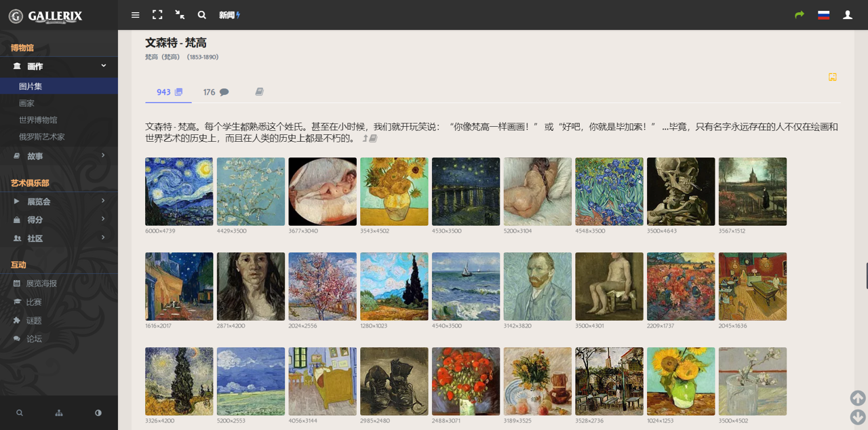868x430 pixels.
Task: Open the book biography tab
Action: [259, 92]
